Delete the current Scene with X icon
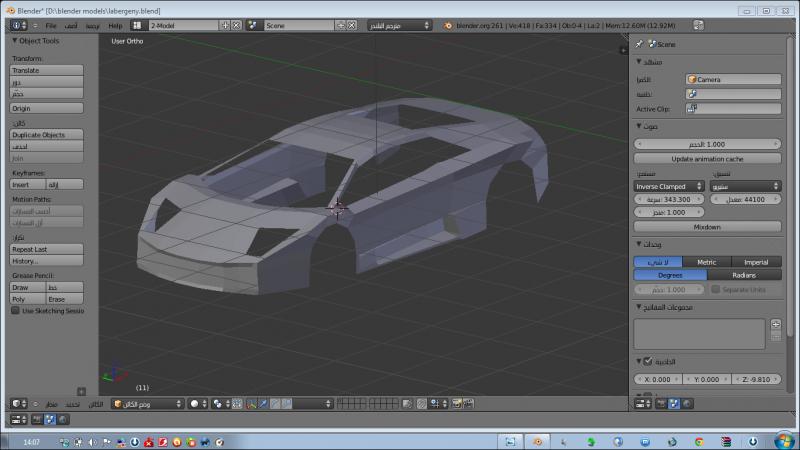Viewport: 800px width, 450px height. tap(352, 25)
